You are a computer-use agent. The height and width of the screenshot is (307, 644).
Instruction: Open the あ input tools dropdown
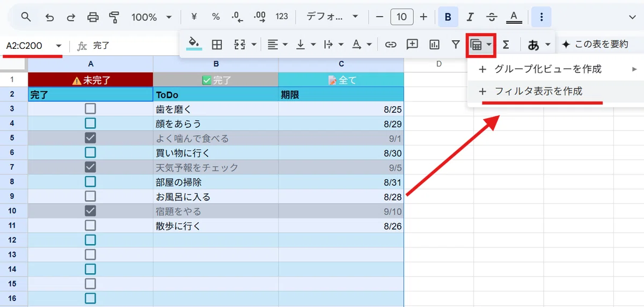[x=539, y=45]
